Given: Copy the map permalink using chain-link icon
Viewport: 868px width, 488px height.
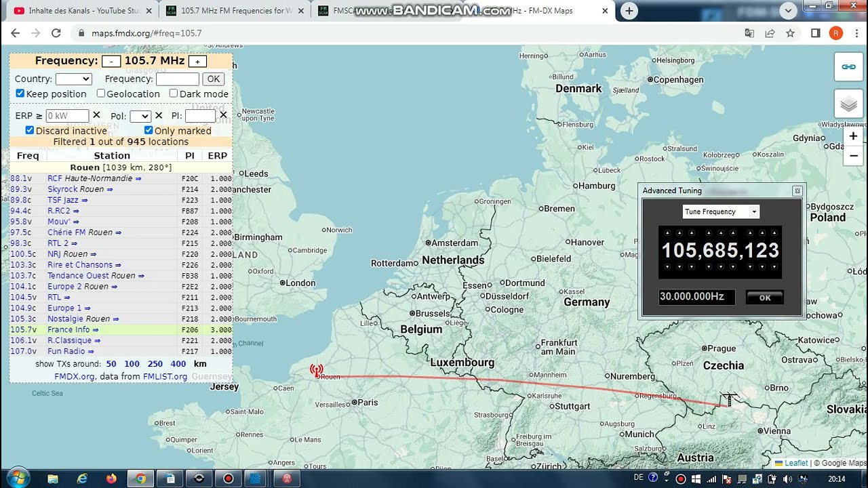Looking at the screenshot, I should point(848,66).
